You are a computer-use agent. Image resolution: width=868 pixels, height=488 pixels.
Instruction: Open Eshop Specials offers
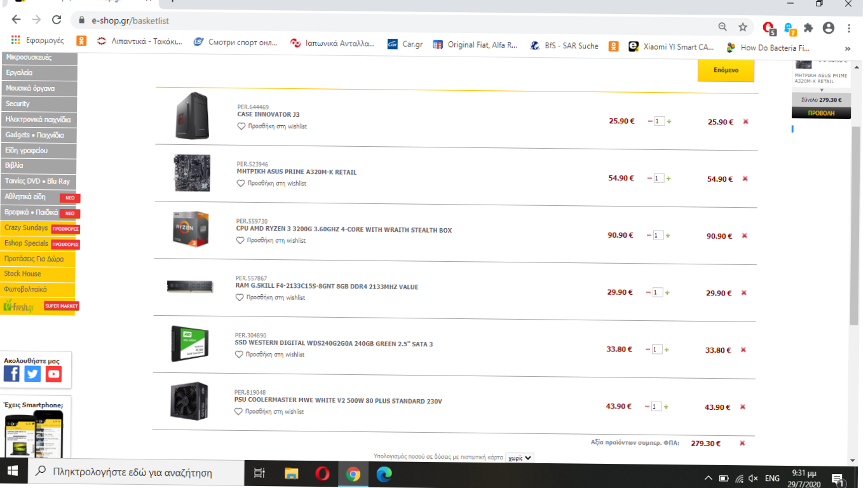point(39,243)
